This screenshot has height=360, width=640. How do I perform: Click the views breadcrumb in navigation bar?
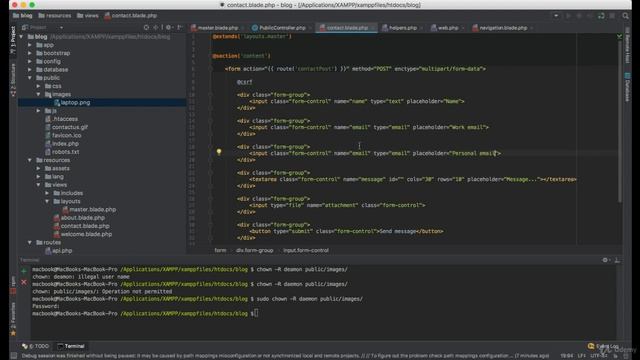click(x=88, y=16)
